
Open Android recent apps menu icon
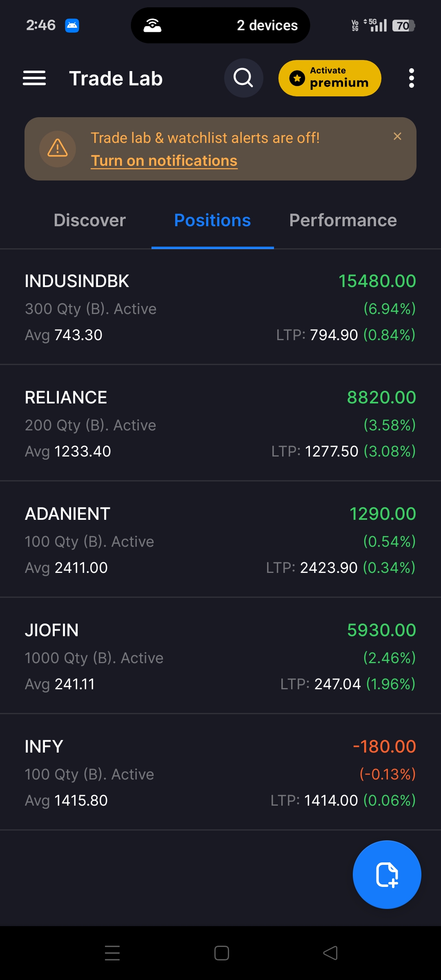[x=112, y=953]
